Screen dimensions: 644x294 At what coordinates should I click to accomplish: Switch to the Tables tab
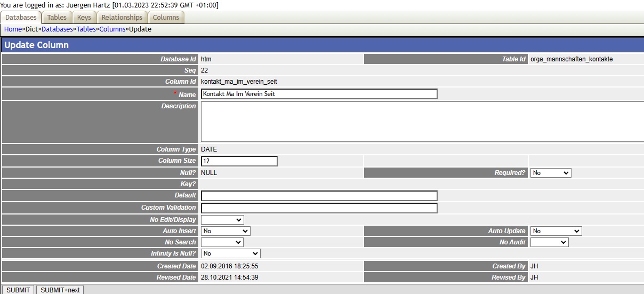[57, 18]
